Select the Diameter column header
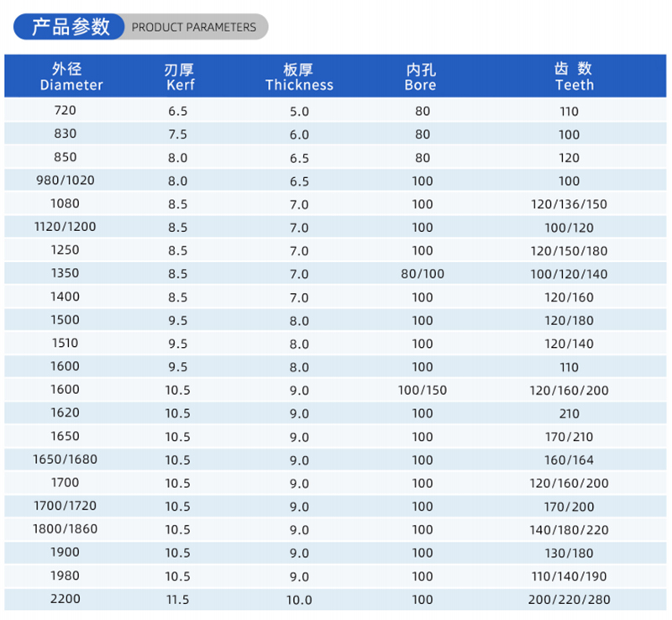Screen dimensions: 672x620 71,76
